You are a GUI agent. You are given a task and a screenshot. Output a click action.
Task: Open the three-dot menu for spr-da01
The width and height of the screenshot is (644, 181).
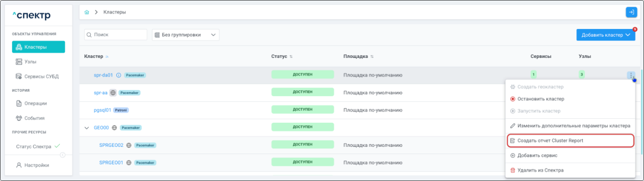[x=631, y=75]
